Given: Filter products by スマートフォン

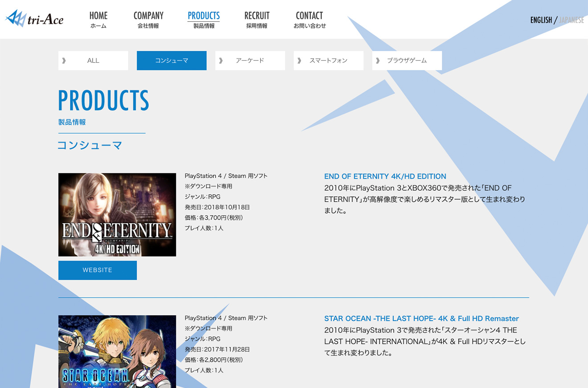Looking at the screenshot, I should coord(328,61).
